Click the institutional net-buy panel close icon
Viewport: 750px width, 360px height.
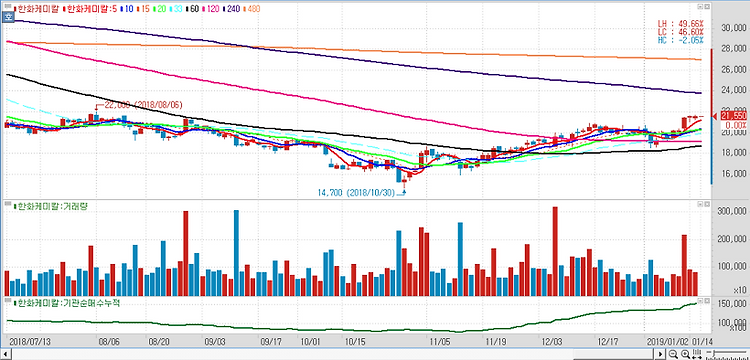tap(707, 301)
